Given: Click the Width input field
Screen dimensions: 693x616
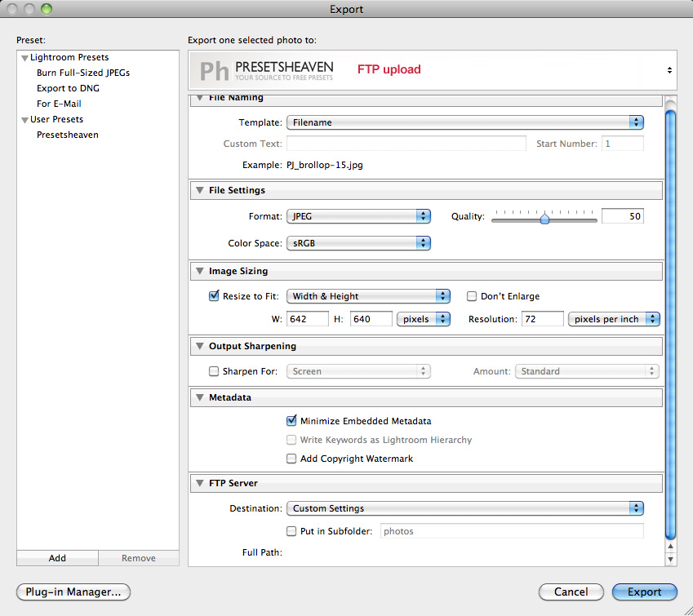Looking at the screenshot, I should tap(308, 319).
